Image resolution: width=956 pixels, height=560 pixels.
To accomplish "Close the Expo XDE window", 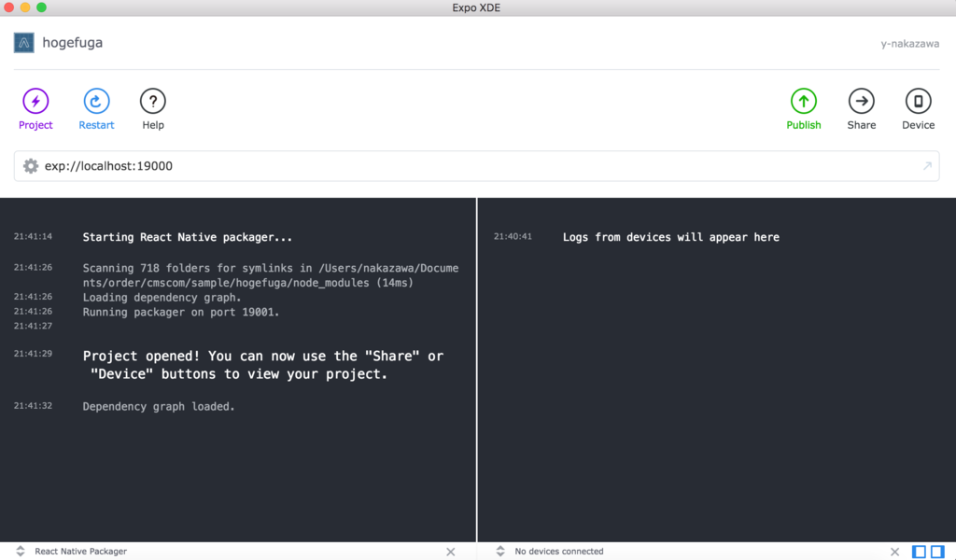I will point(8,7).
